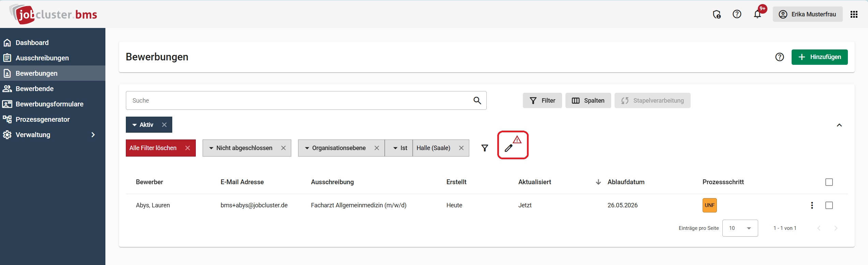868x265 pixels.
Task: Open the entries per page dropdown
Action: point(740,228)
